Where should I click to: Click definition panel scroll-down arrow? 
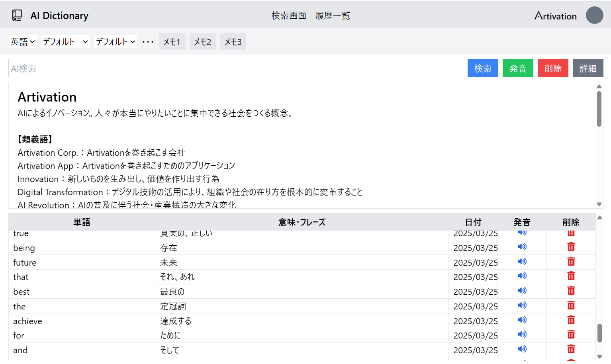pos(599,204)
